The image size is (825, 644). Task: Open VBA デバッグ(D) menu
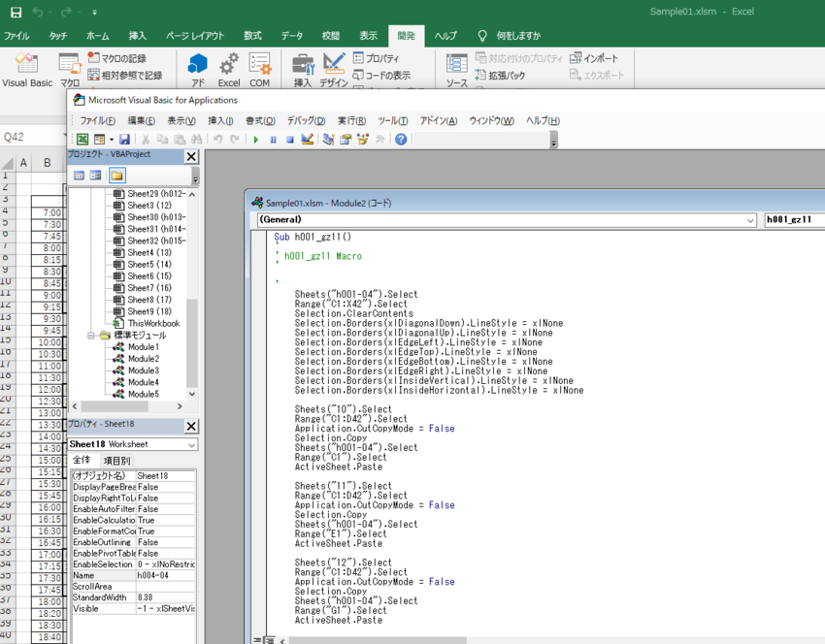tap(306, 121)
